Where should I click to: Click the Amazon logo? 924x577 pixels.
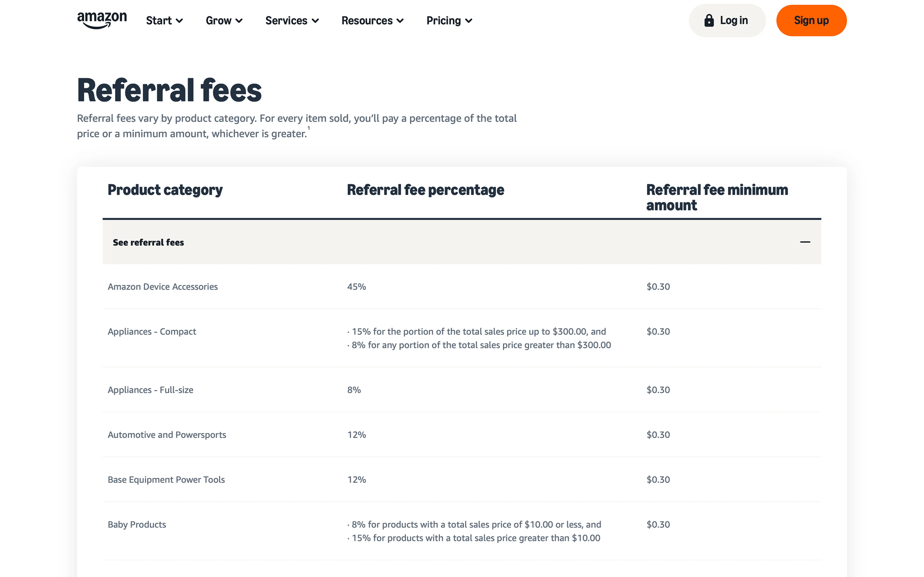(x=102, y=20)
